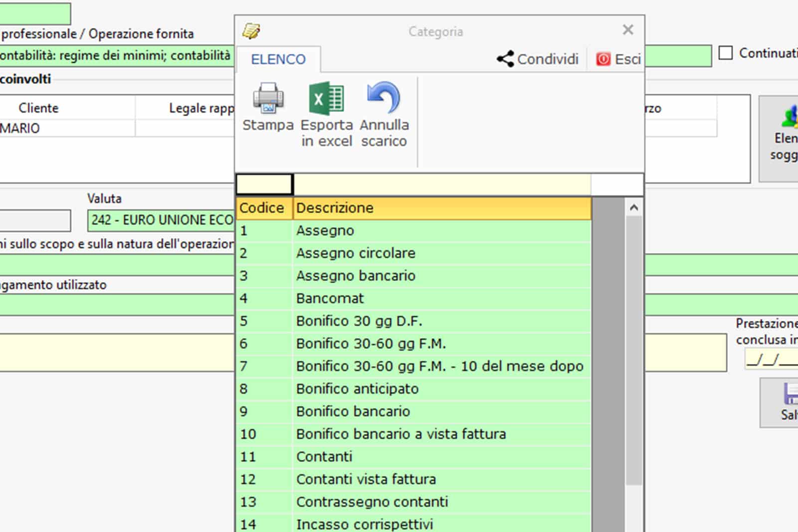Select the row Bancomat

[413, 299]
